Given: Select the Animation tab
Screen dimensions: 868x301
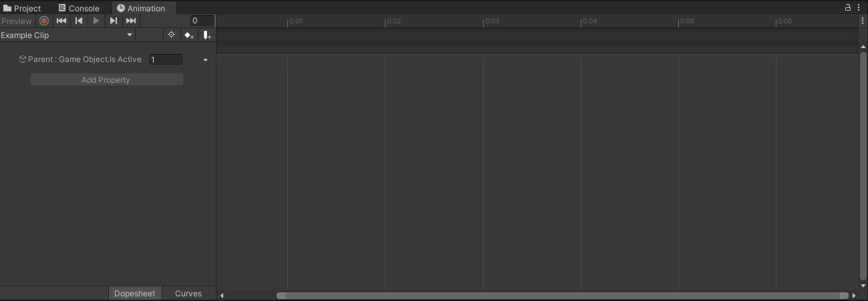Looking at the screenshot, I should click(141, 8).
